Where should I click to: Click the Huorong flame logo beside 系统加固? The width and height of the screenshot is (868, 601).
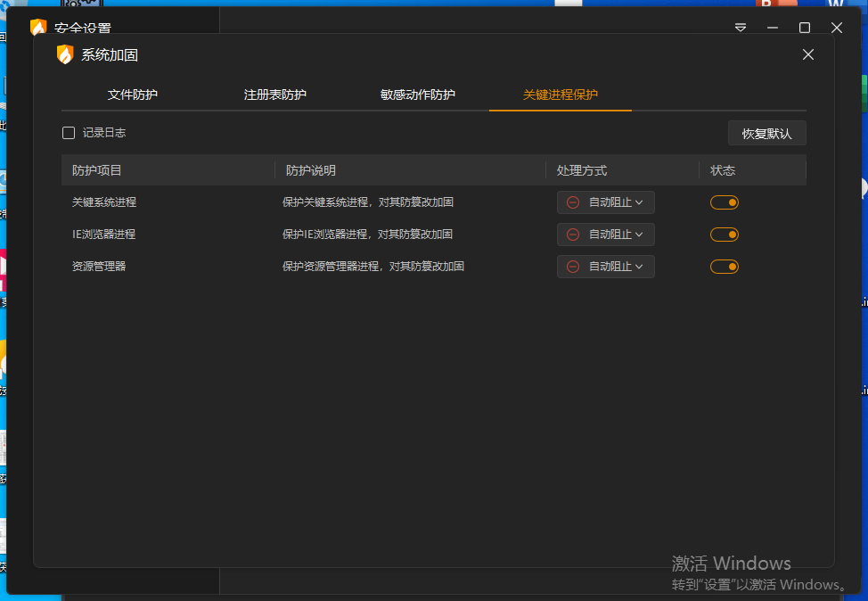click(65, 54)
